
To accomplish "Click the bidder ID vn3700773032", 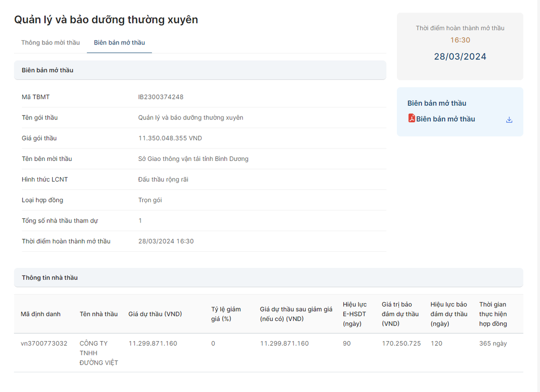I will click(44, 343).
